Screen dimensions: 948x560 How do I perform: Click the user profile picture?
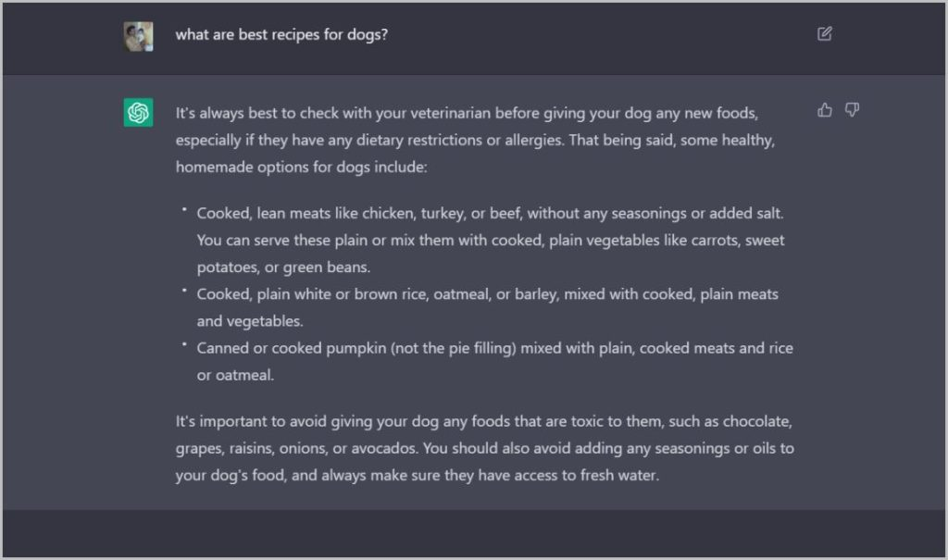coord(139,36)
